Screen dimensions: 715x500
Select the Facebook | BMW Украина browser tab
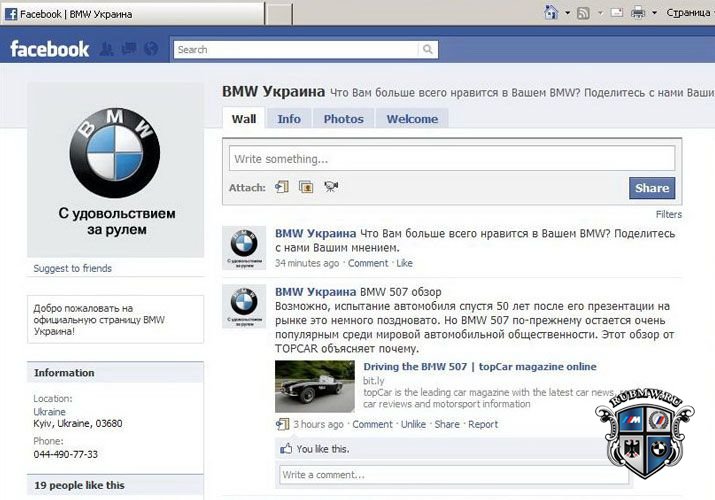pos(132,14)
